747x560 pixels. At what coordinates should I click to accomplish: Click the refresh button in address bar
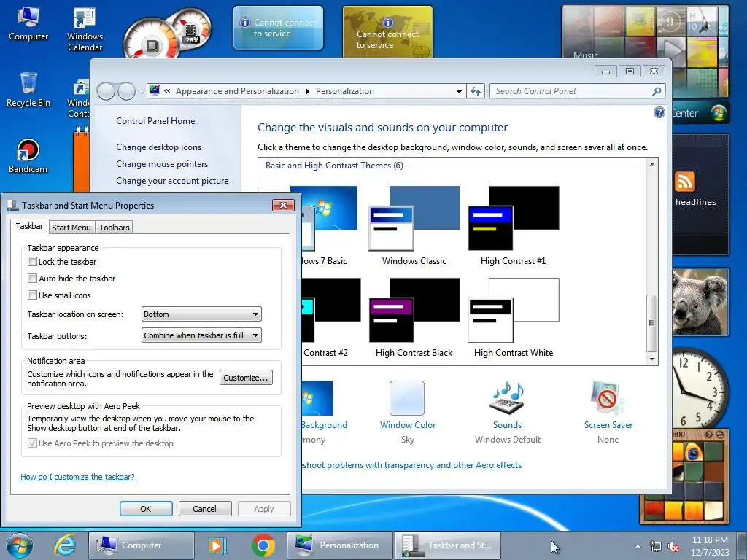476,91
